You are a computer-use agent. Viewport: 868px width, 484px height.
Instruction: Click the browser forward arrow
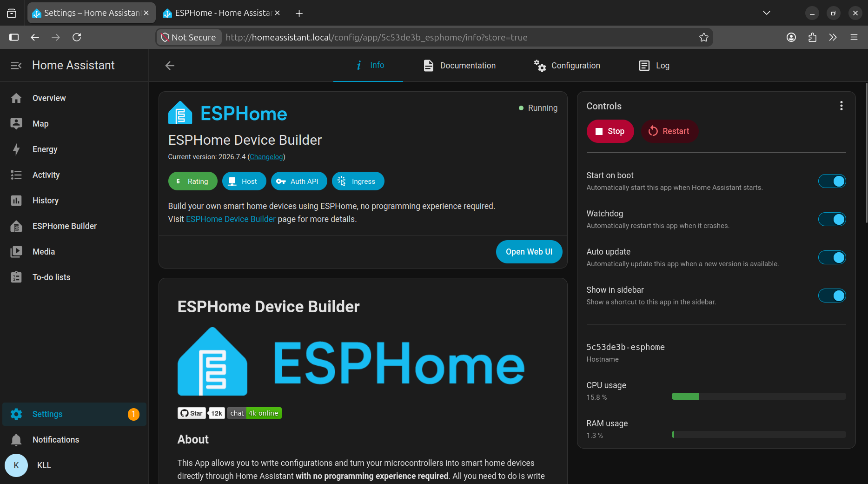coord(56,37)
